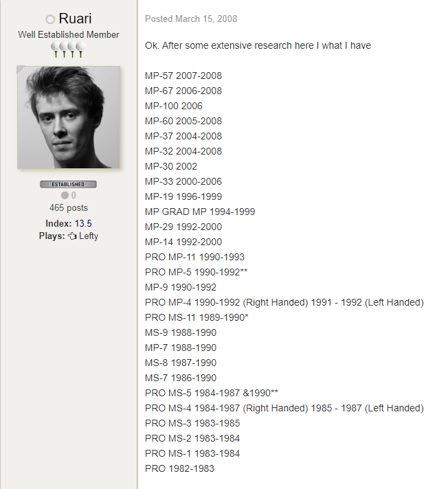Click the PRO 1982-1983 entry
448x489 pixels.
(x=179, y=468)
